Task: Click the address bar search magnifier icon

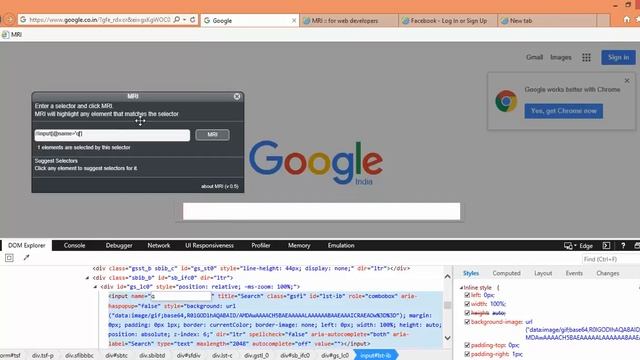Action: pyautogui.click(x=177, y=20)
